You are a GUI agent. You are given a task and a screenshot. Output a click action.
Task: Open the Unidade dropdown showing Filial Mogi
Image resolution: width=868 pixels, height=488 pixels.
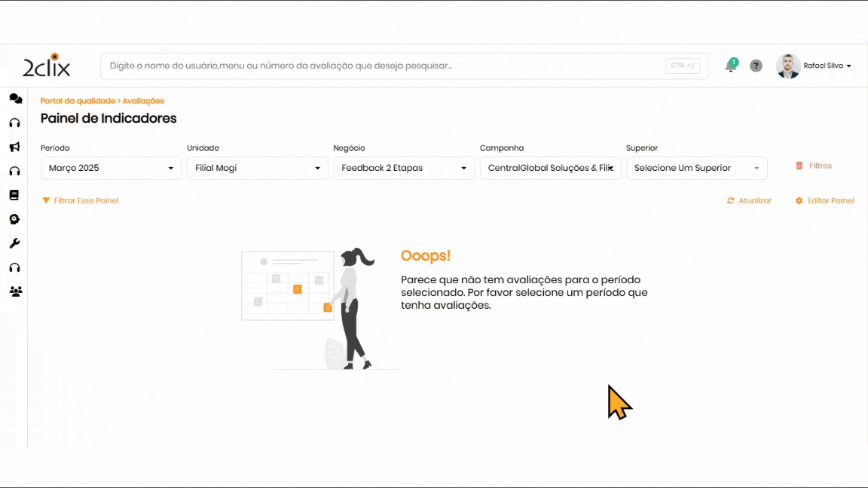tap(257, 168)
